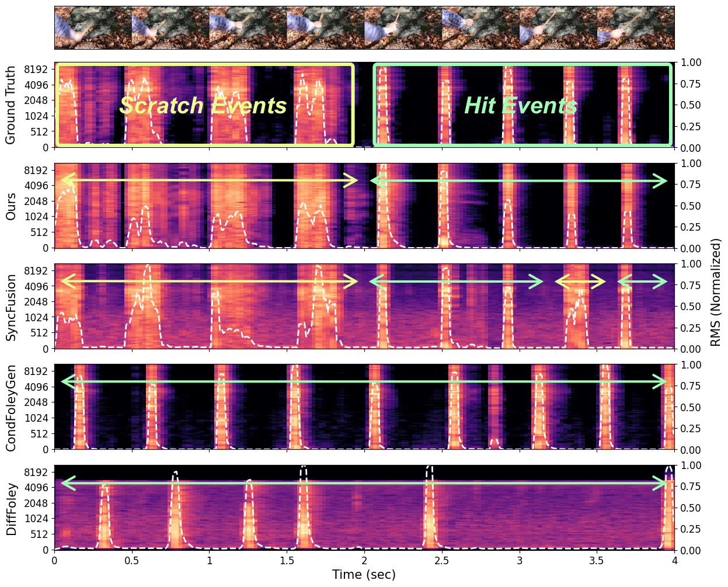Viewport: 728px width, 587px height.
Task: Click the 'CondFoleyGen' panel label
Action: [11, 407]
